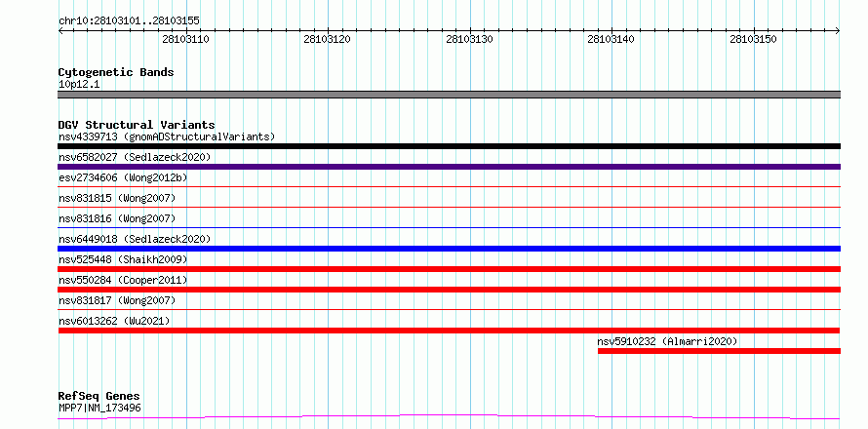
Task: Select the purple nsv6582027 variant bar
Action: [x=449, y=167]
